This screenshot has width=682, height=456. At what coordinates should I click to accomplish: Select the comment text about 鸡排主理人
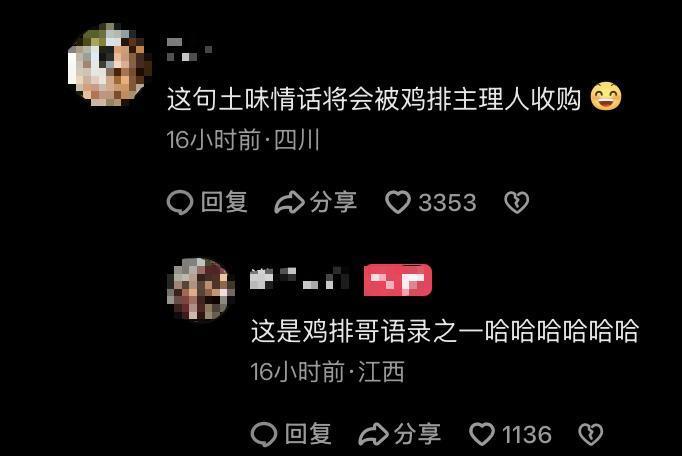pyautogui.click(x=374, y=98)
